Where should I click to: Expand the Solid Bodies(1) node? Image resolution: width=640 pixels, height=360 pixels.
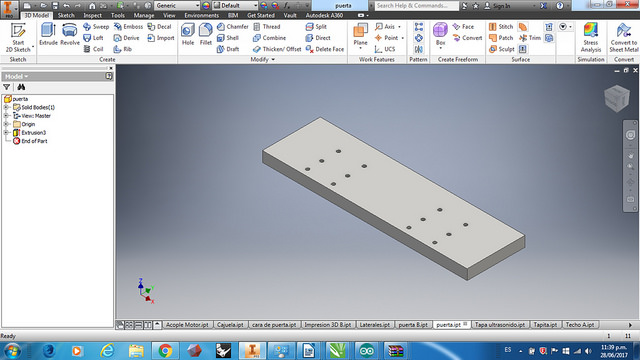[x=6, y=107]
